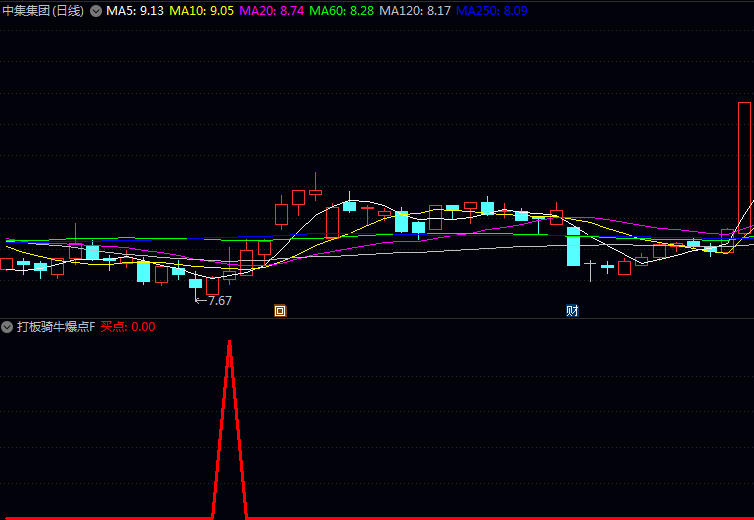Select the magenta MA20: 8.74 label
The image size is (754, 520).
coord(272,11)
